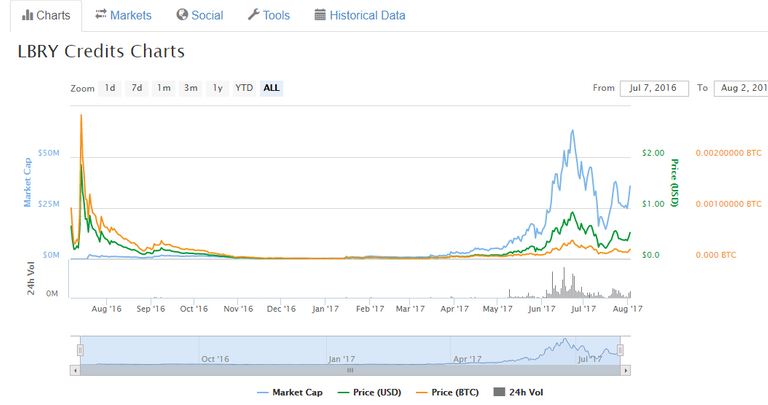Screen dimensions: 768x405
Task: Set chart zoom to YTD
Action: pyautogui.click(x=244, y=88)
